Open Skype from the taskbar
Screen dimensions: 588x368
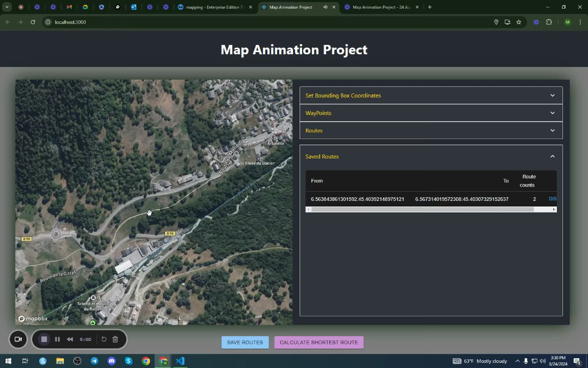pos(129,361)
